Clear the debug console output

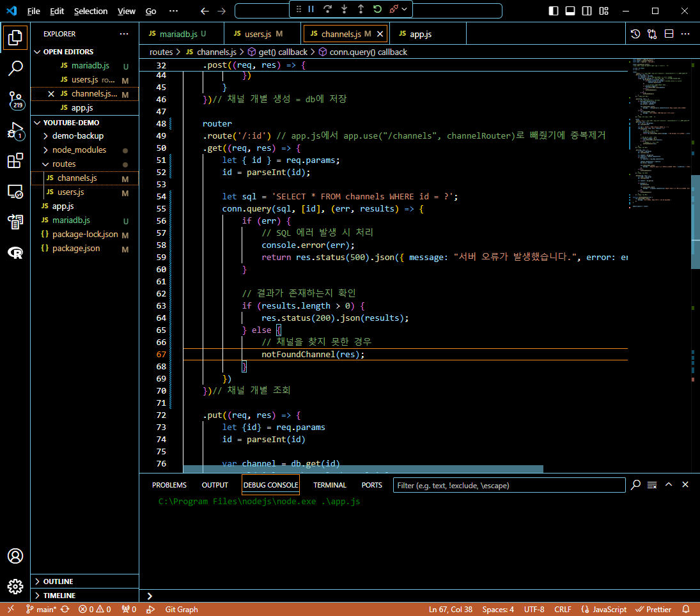coord(652,485)
